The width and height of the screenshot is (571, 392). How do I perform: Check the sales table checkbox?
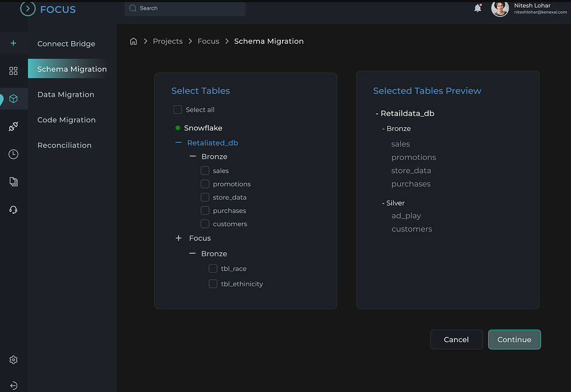pos(205,171)
